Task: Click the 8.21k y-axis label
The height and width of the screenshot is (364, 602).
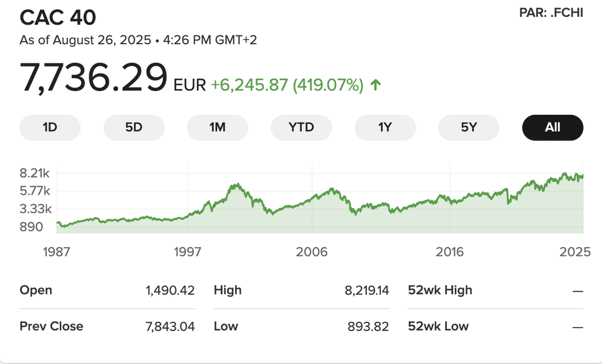Action: [36, 173]
